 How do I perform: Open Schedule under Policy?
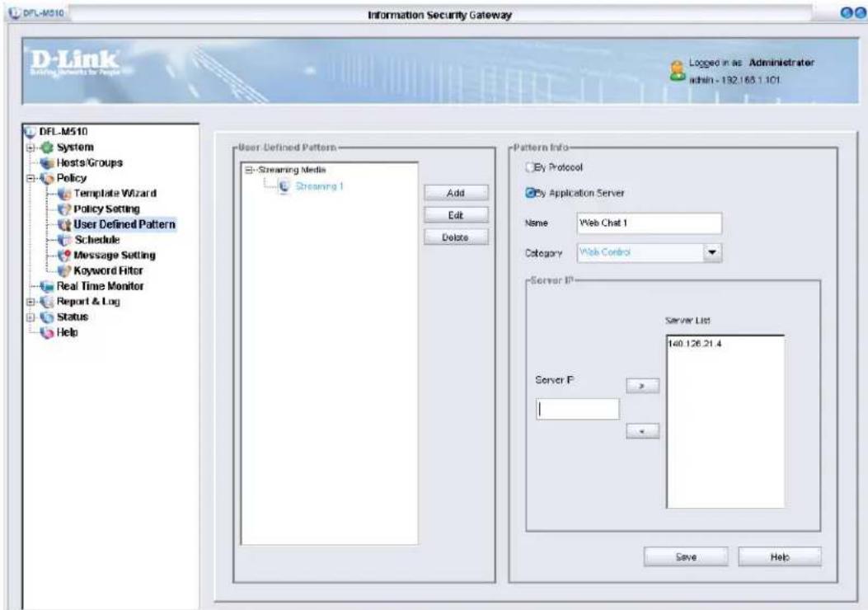pos(97,240)
